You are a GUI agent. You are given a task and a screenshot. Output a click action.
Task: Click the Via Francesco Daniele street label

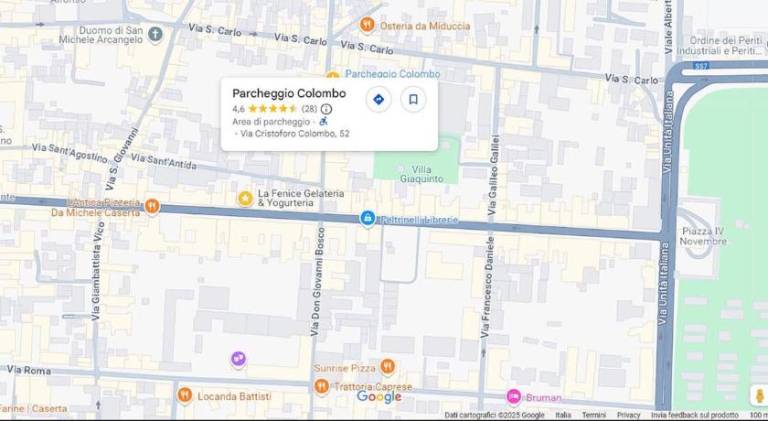(487, 287)
